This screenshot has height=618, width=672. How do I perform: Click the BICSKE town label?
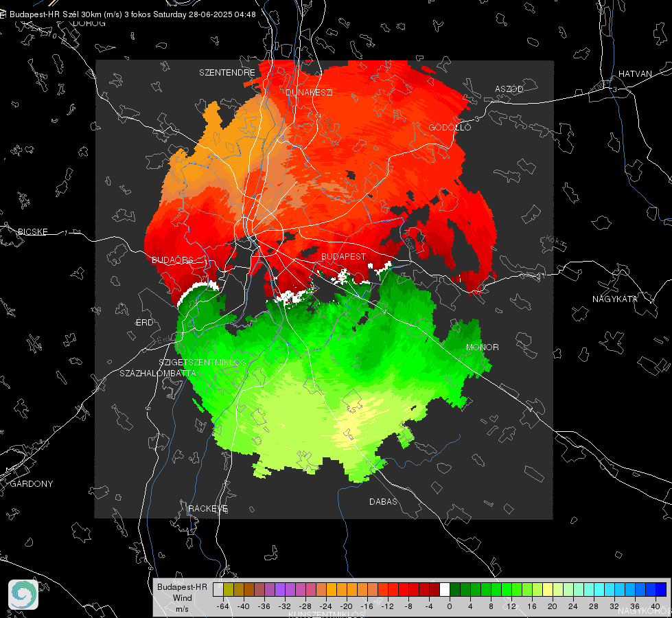[32, 231]
